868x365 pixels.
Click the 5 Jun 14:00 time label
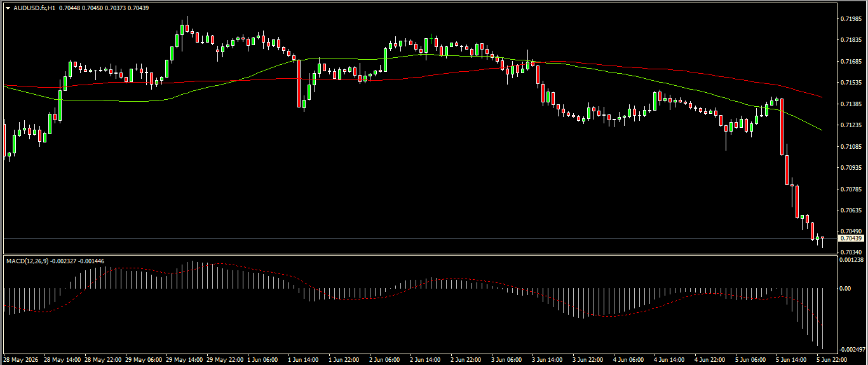point(792,360)
